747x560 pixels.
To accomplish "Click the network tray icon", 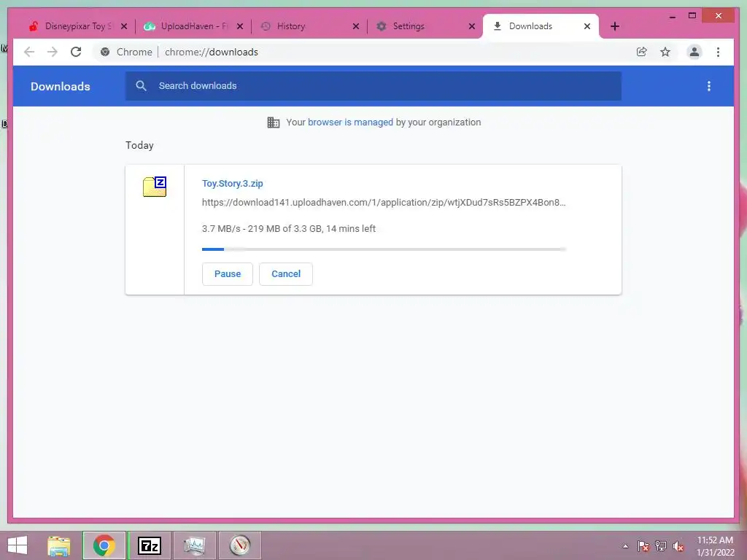I will [x=661, y=546].
